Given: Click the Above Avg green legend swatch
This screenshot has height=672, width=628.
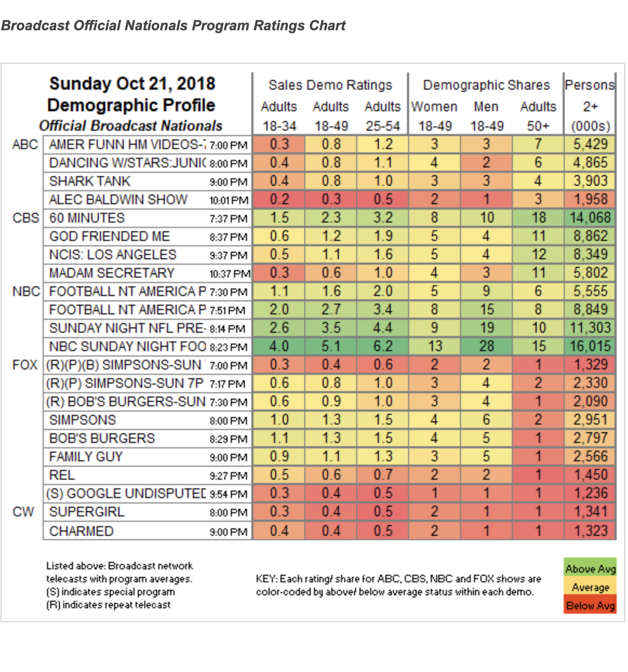Looking at the screenshot, I should [590, 568].
